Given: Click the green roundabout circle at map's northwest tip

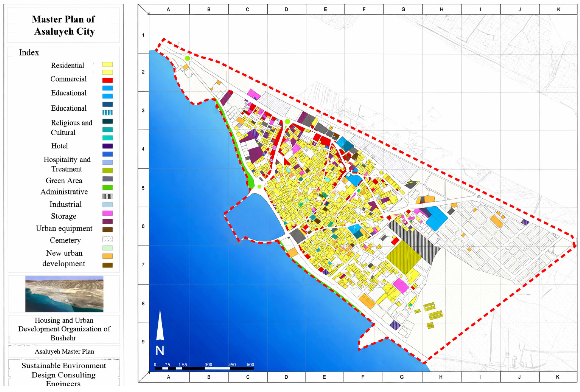Looking at the screenshot, I should (x=187, y=58).
